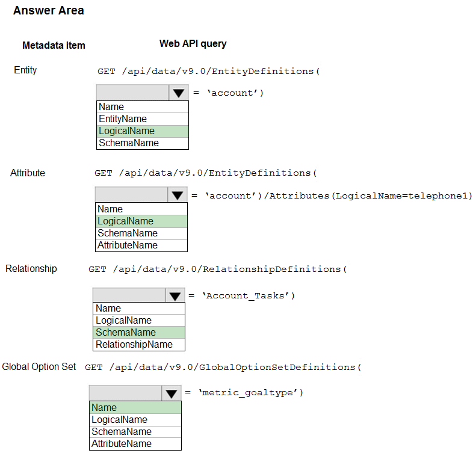Select Name in the Global Option Set list
Image resolution: width=476 pixels, height=459 pixels.
pyautogui.click(x=135, y=407)
